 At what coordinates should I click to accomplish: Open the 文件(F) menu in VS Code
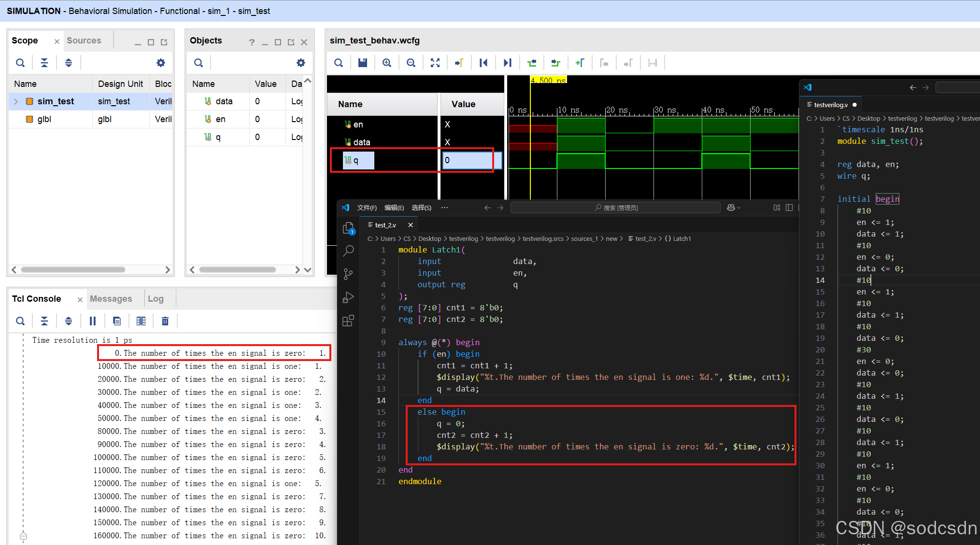tap(367, 208)
